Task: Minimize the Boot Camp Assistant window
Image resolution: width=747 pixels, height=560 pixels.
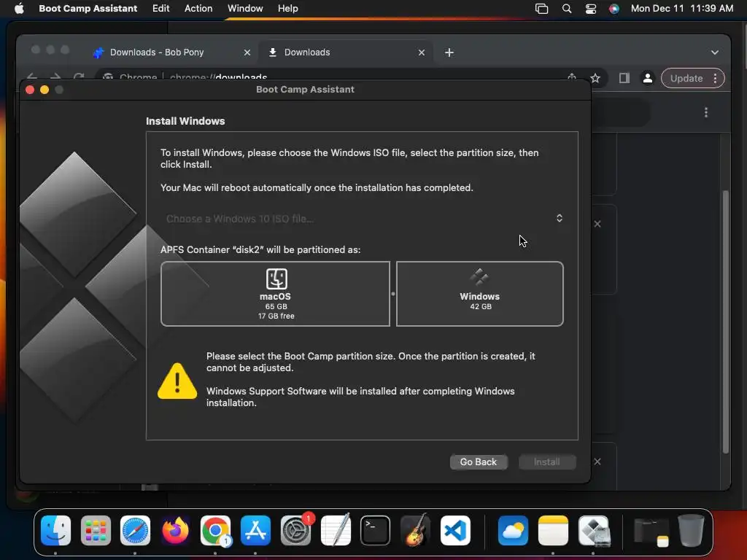Action: (44, 90)
